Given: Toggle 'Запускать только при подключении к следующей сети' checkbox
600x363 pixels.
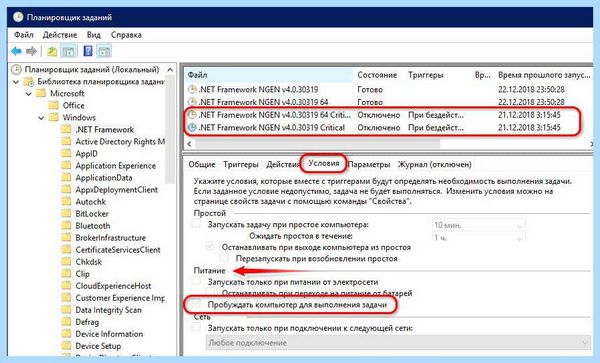Looking at the screenshot, I should 197,327.
